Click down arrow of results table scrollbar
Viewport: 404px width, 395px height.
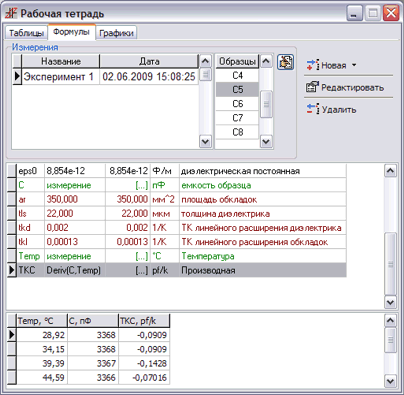click(x=390, y=380)
